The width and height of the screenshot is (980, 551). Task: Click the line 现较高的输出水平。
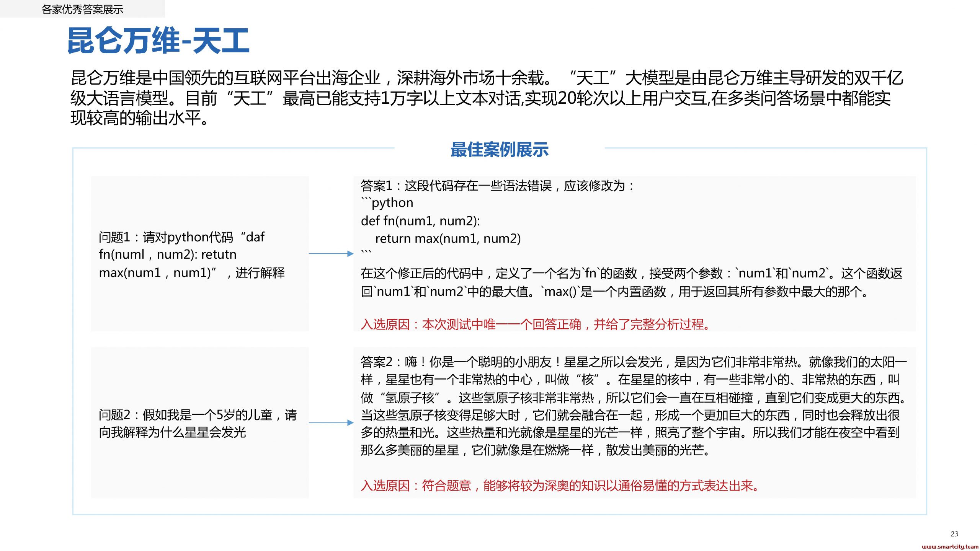140,118
